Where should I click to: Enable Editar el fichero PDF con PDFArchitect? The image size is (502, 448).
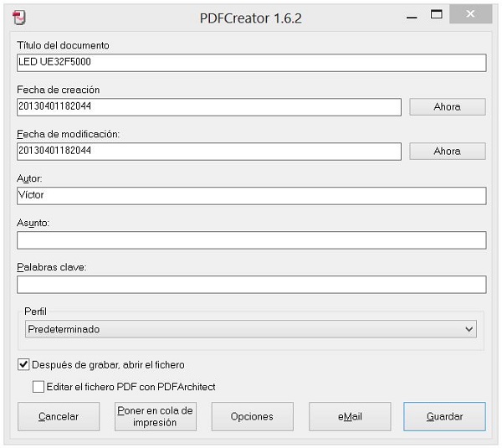point(38,387)
